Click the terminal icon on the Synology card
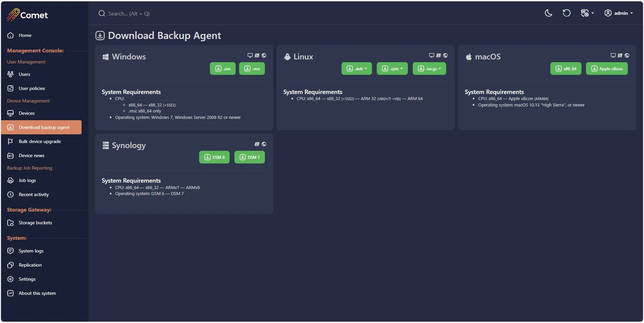The height and width of the screenshot is (323, 644). (257, 144)
